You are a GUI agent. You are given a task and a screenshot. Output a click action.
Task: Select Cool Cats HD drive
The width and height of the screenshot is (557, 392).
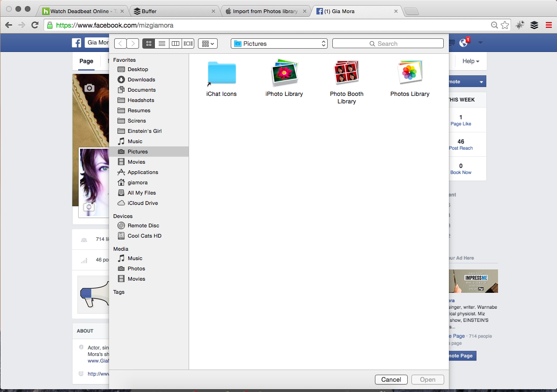pyautogui.click(x=149, y=236)
